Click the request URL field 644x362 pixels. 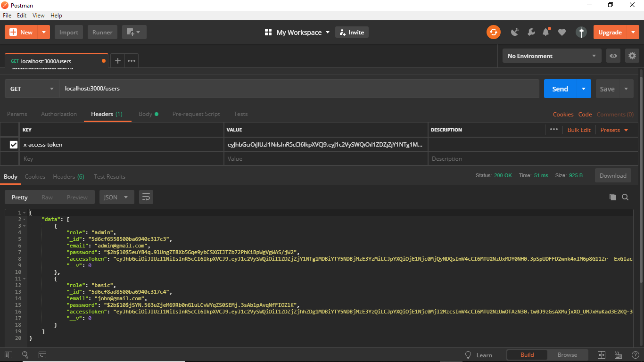pyautogui.click(x=299, y=89)
